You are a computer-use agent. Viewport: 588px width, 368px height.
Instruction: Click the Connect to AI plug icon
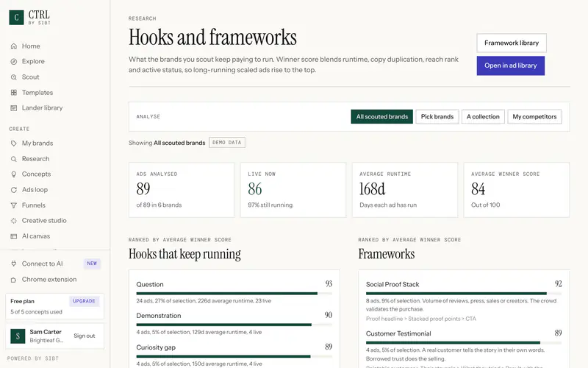coord(14,263)
